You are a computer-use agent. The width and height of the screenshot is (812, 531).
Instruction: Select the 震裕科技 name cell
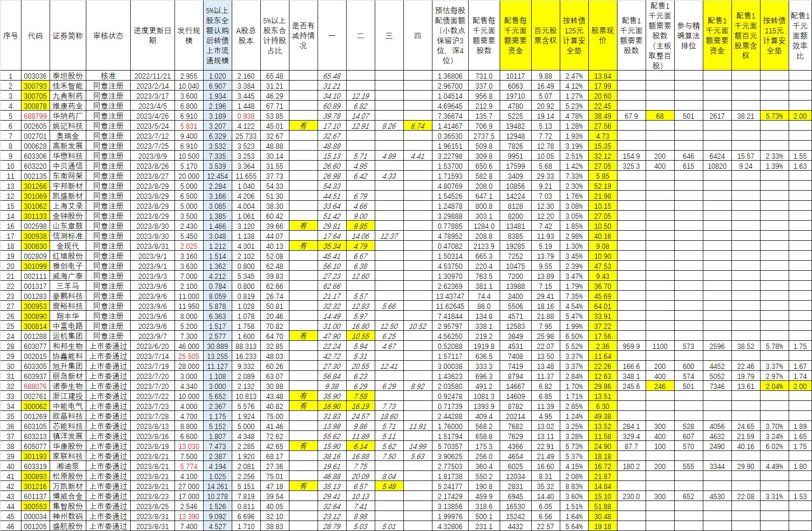[x=68, y=306]
